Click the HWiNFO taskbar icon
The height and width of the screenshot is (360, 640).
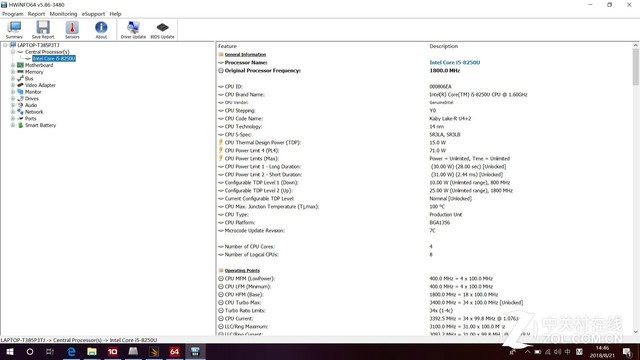[x=195, y=351]
